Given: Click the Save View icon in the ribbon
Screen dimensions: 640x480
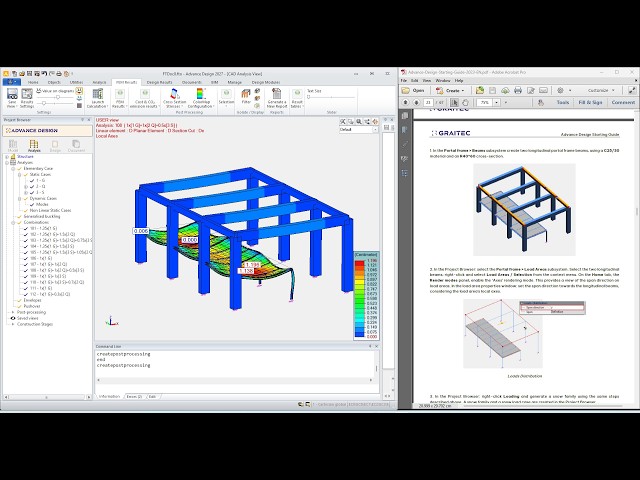Looking at the screenshot, I should [x=12, y=98].
